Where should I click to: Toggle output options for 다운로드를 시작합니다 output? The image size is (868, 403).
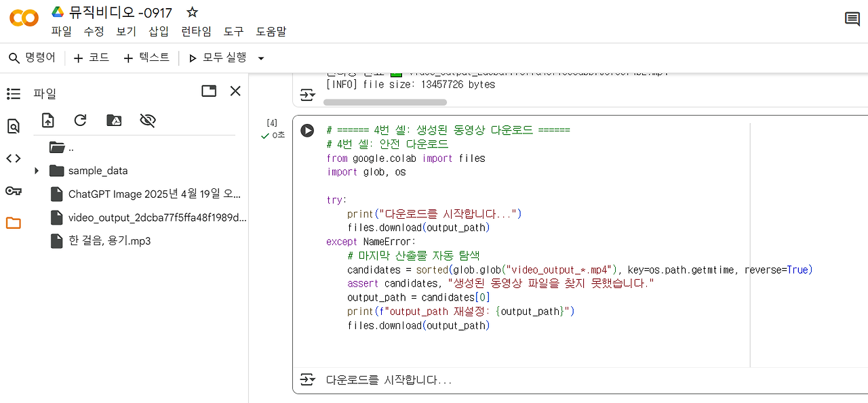[308, 379]
